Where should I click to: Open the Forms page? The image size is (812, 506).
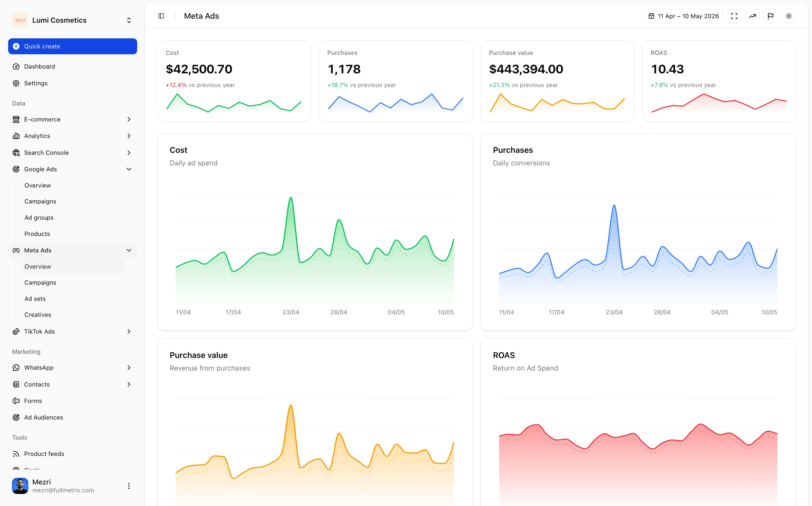coord(73,401)
